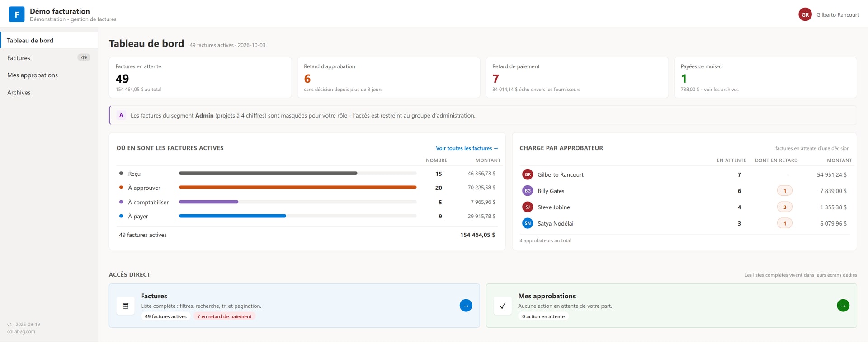Click the Gilberto Rancourt name in header
The width and height of the screenshot is (868, 344).
[837, 15]
